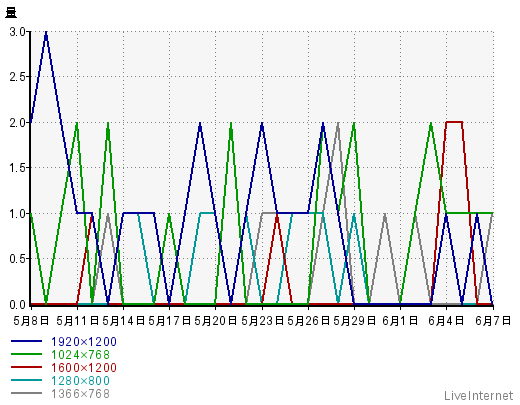Click the gray 1366×768 legend line swatch
This screenshot has height=405, width=520.
click(26, 393)
